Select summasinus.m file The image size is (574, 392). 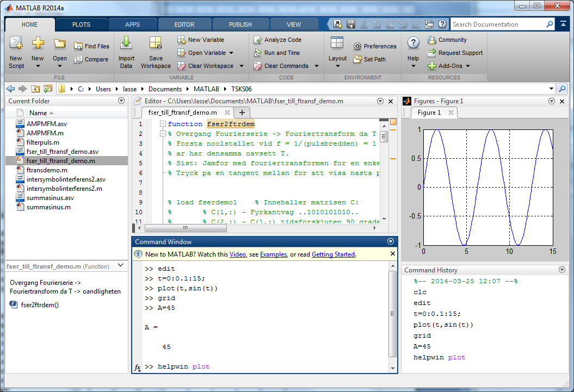(48, 207)
